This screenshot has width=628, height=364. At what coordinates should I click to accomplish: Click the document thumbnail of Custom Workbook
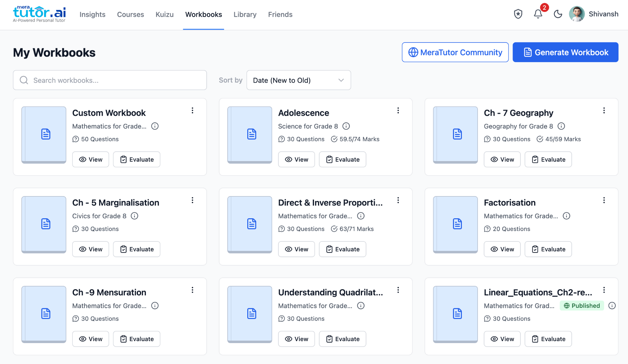44,135
